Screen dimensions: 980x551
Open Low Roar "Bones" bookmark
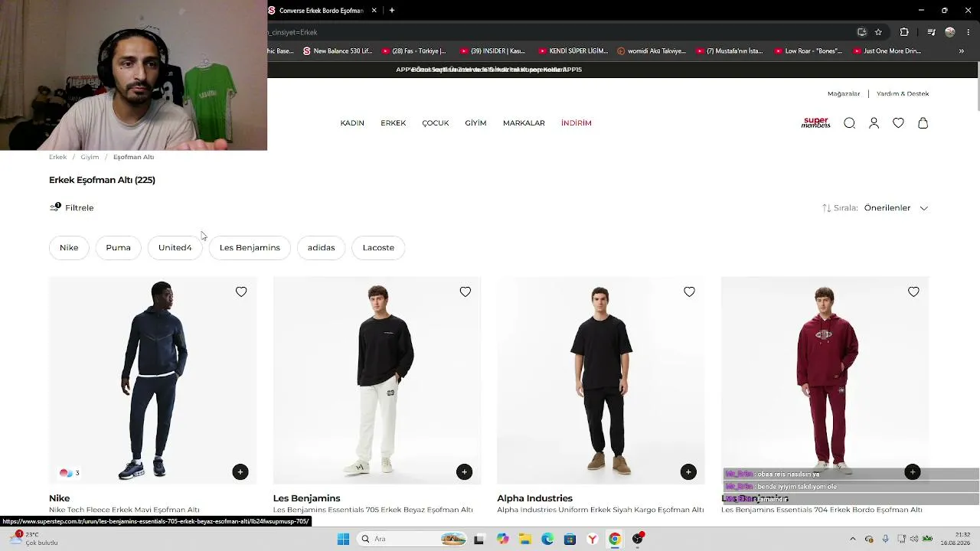tap(808, 51)
